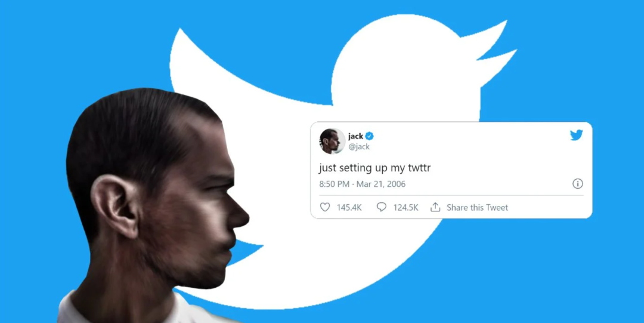The image size is (644, 323).
Task: Click the Mar 21, 2006 date
Action: click(x=380, y=184)
